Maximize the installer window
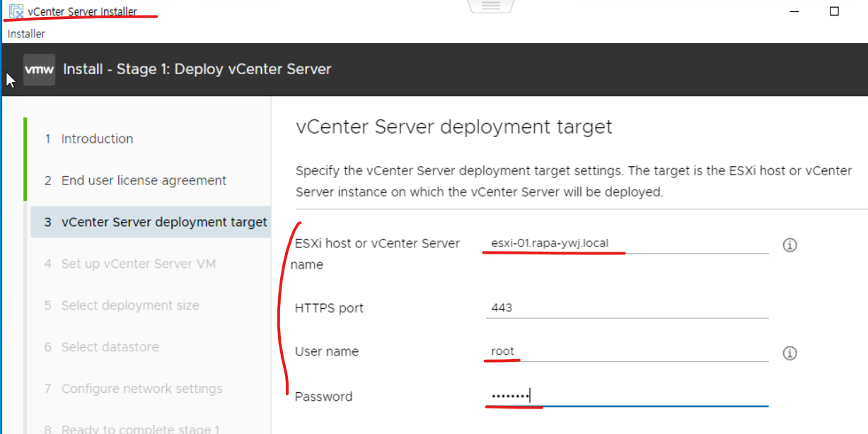 coord(834,11)
